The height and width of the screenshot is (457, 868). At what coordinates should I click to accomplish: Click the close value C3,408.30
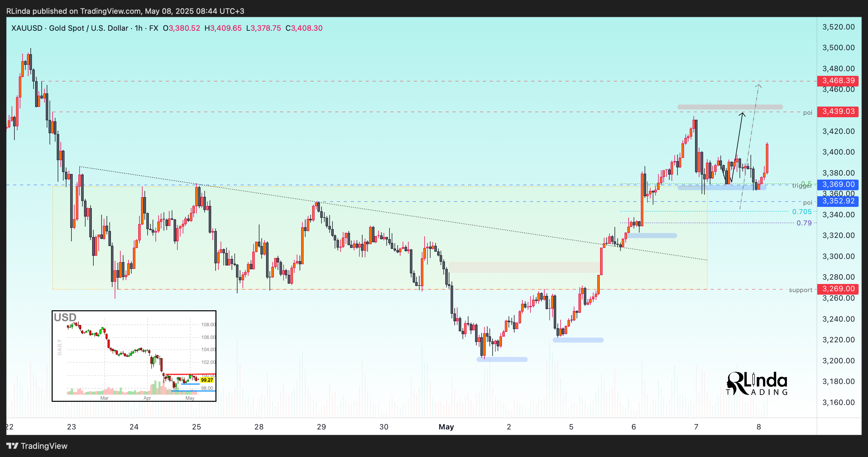[304, 28]
